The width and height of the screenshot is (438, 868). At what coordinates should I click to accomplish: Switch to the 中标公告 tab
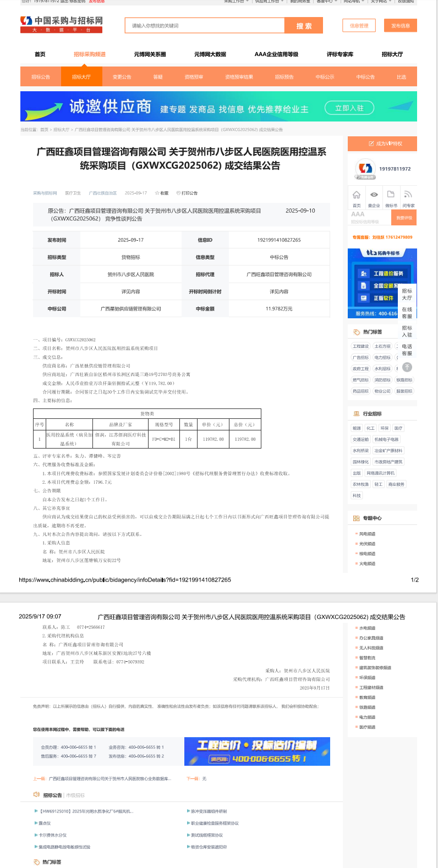(365, 77)
